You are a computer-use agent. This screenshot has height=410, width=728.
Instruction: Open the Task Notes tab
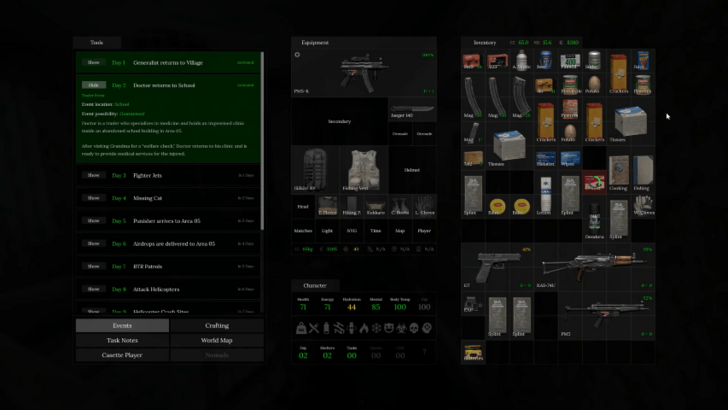122,340
